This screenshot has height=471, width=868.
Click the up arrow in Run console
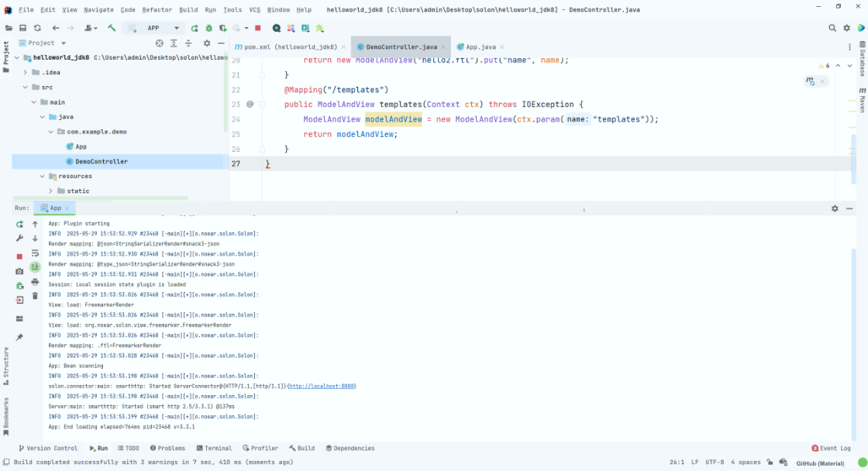(x=35, y=224)
